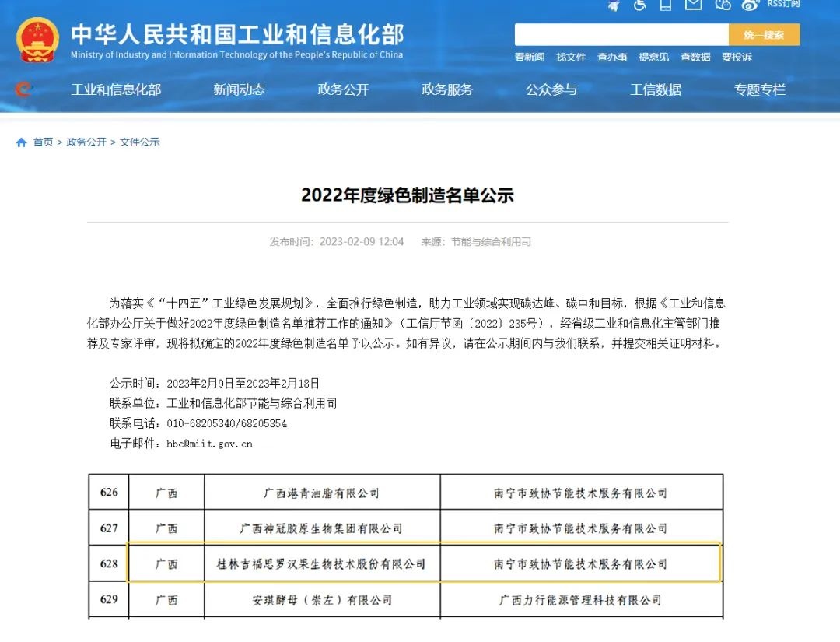The height and width of the screenshot is (642, 840).
Task: Open the 要投诉 quick link
Action: (x=737, y=57)
